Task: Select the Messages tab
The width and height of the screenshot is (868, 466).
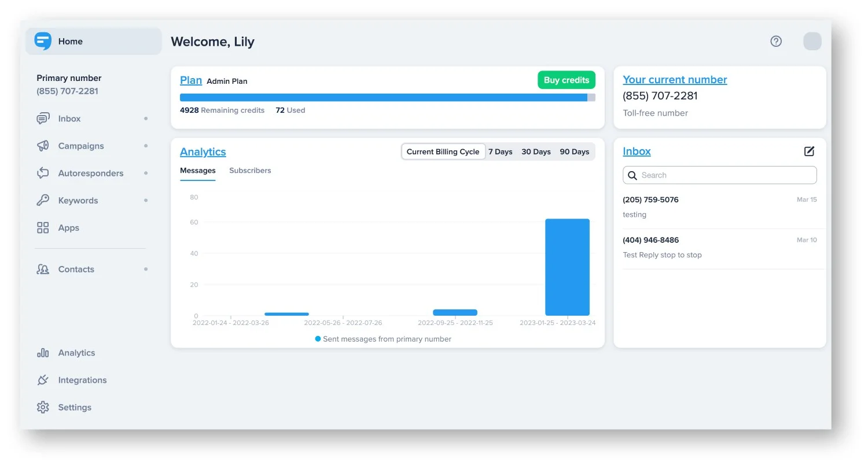Action: click(x=197, y=171)
